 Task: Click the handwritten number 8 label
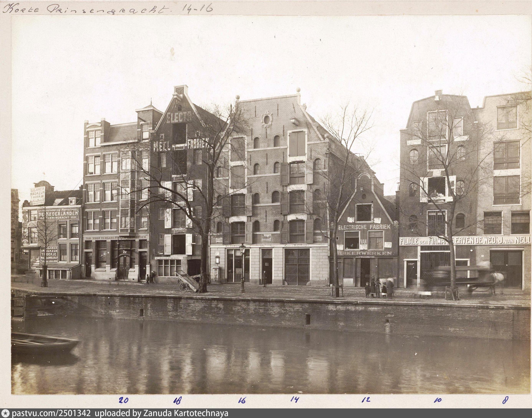pyautogui.click(x=505, y=400)
